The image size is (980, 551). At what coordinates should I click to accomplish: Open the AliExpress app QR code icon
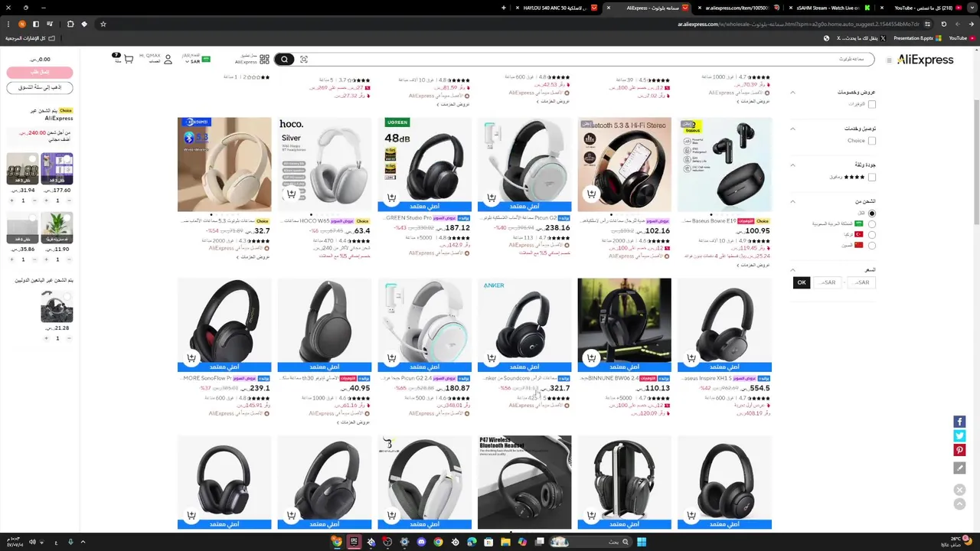click(264, 59)
